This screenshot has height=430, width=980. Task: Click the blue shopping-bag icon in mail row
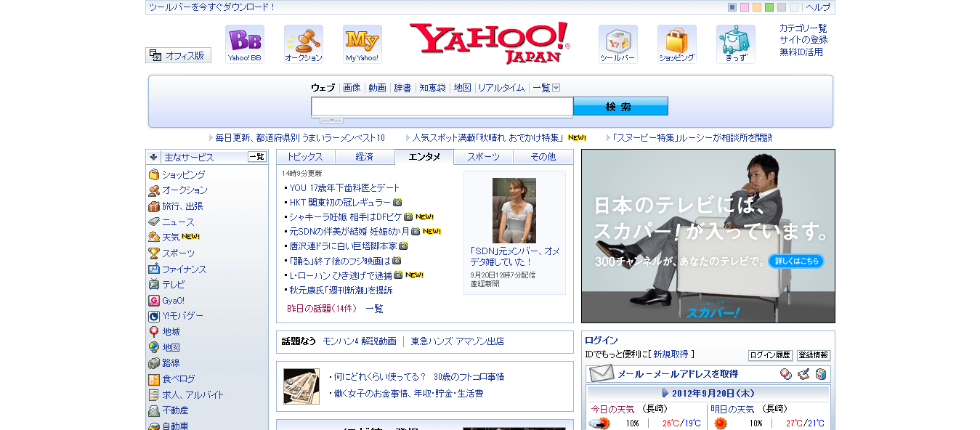click(x=821, y=374)
